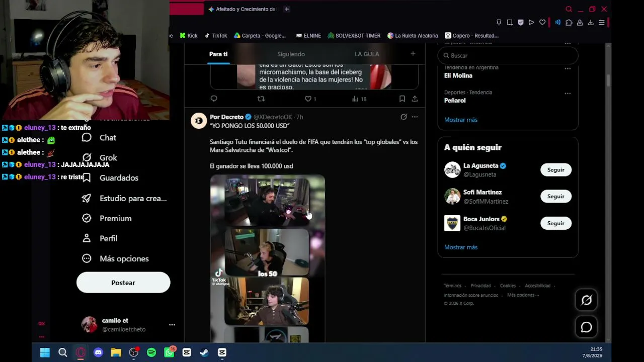Screen dimensions: 644x362
Task: Expand the footer Más opciones link
Action: point(523,295)
